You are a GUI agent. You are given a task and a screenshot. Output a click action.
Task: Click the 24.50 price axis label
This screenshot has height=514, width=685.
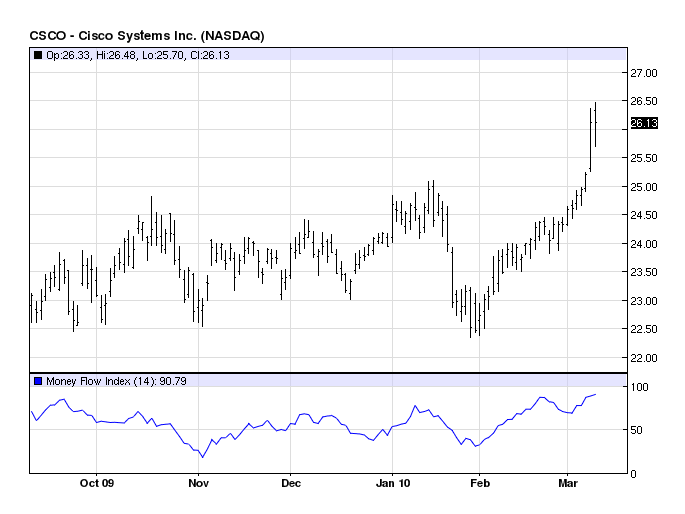[643, 215]
